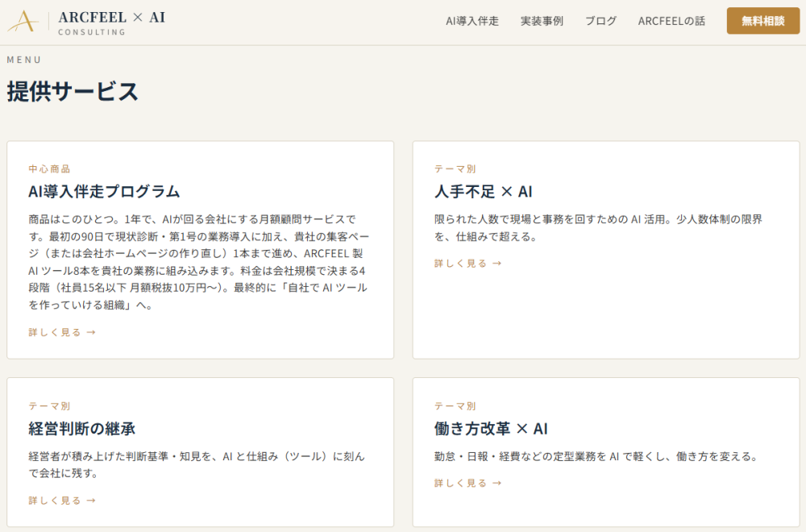The width and height of the screenshot is (806, 532).
Task: Click the テーマ別 label above 働き方改革 × AI
Action: 455,406
